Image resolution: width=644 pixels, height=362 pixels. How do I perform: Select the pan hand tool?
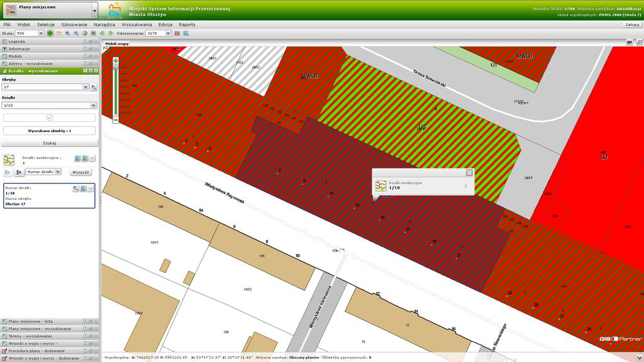click(58, 33)
